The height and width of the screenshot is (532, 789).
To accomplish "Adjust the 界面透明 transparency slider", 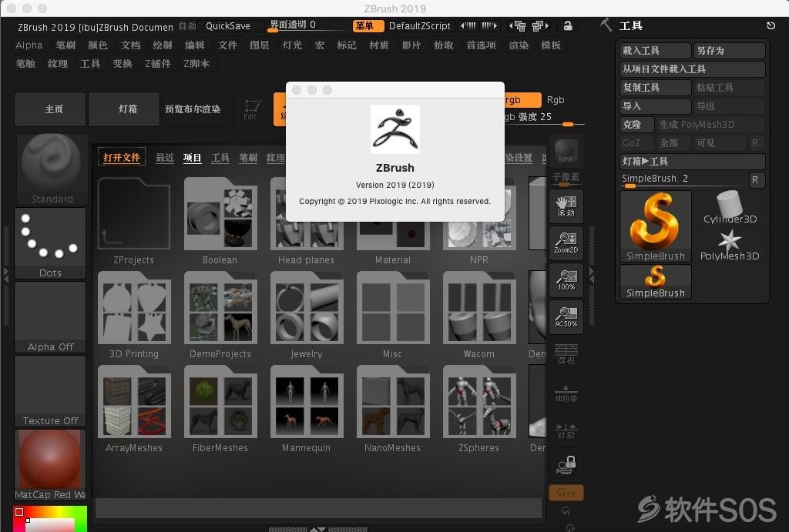I will [307, 25].
